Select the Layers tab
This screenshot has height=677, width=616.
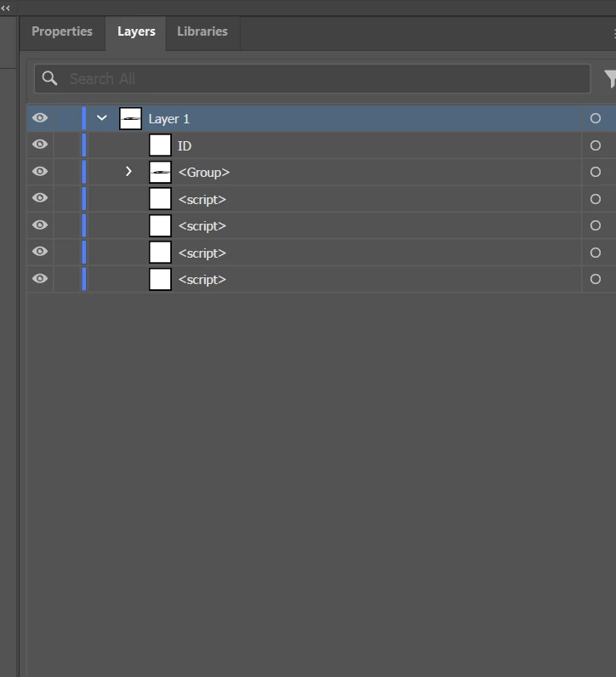point(136,31)
